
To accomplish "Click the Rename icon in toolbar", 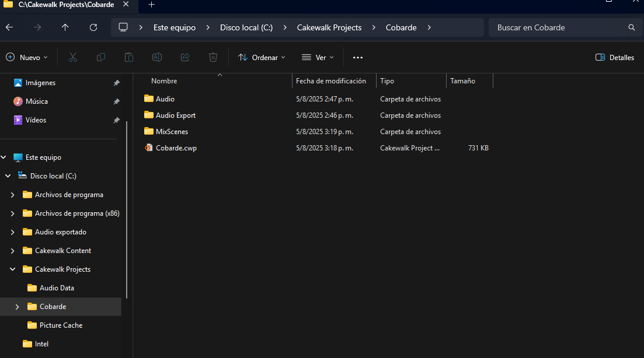I will point(157,57).
